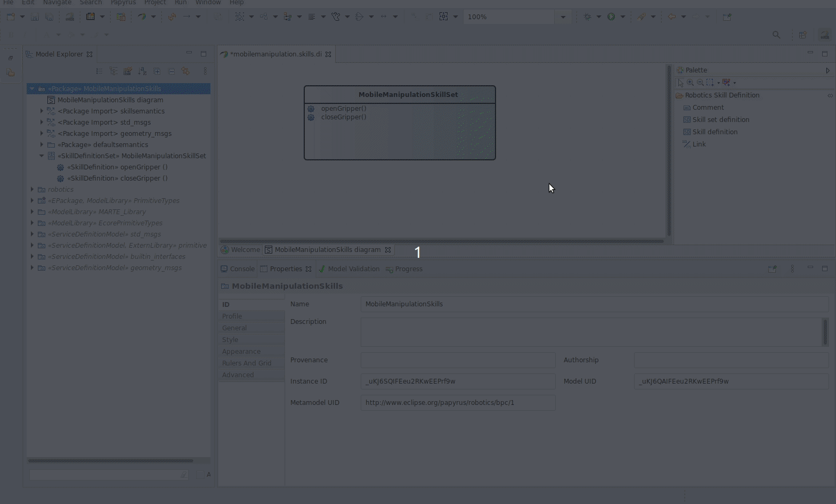
Task: Click the Comment tool in the palette
Action: tap(708, 108)
